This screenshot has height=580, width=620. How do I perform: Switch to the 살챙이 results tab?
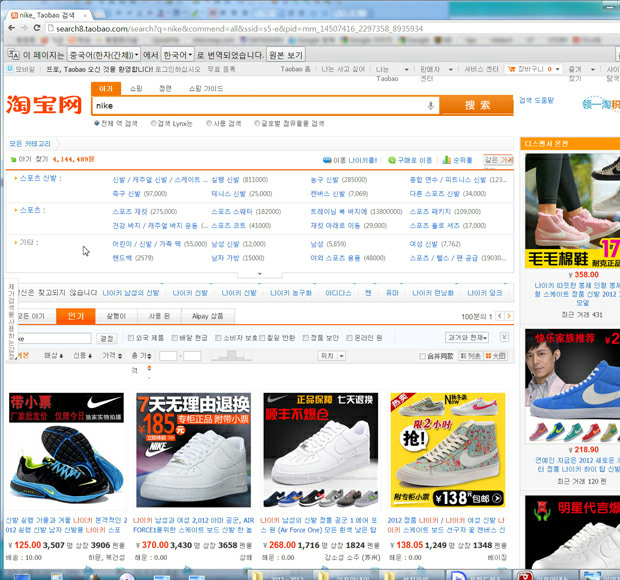pos(116,316)
